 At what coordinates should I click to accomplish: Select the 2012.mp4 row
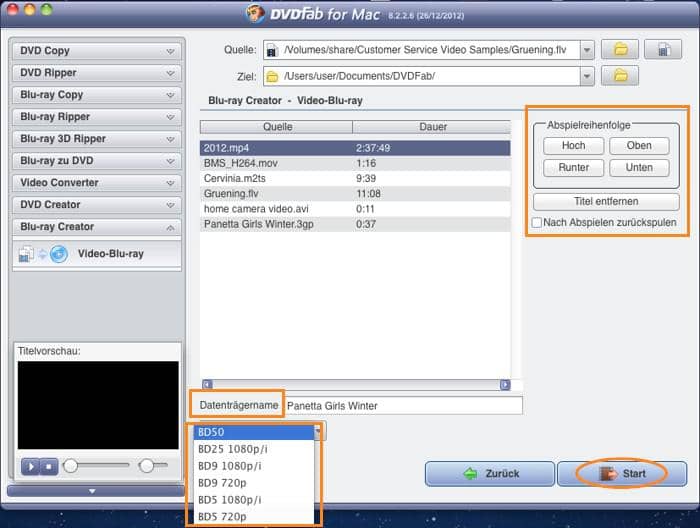[355, 148]
